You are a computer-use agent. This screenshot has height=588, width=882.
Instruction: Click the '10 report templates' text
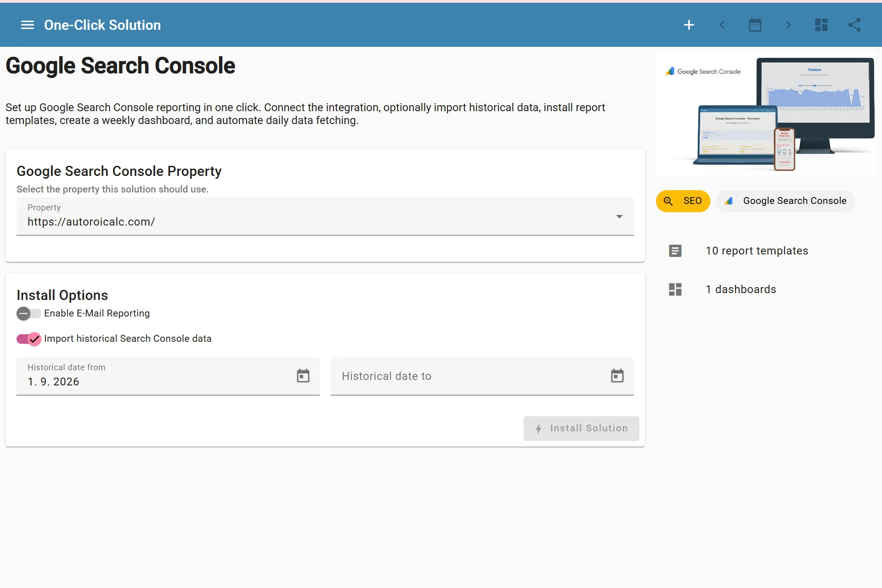pos(757,251)
